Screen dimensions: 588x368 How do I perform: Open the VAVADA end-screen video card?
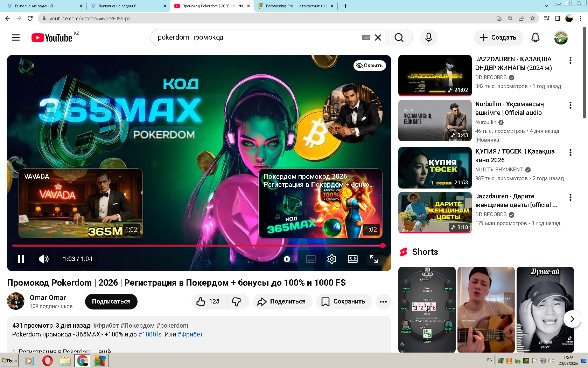coord(80,203)
